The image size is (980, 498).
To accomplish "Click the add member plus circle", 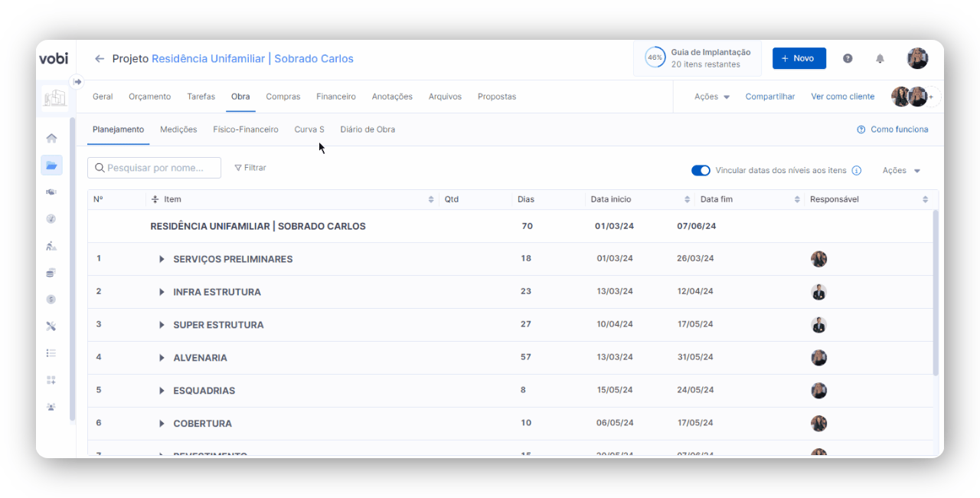I will [933, 97].
